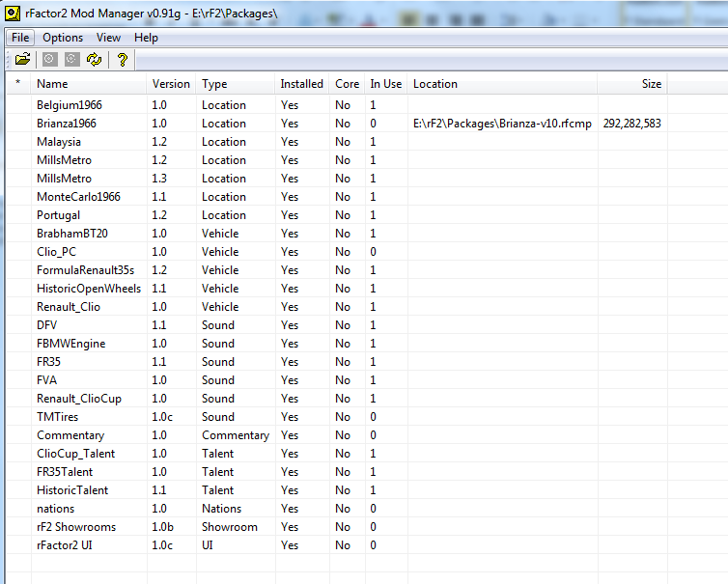Sort by the Type column header
The height and width of the screenshot is (584, 728).
pyautogui.click(x=236, y=84)
